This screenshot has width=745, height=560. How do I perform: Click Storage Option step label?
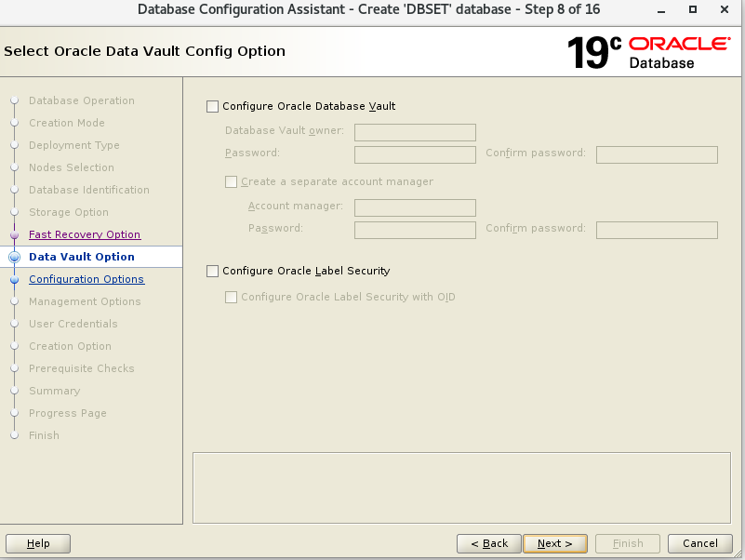(69, 212)
